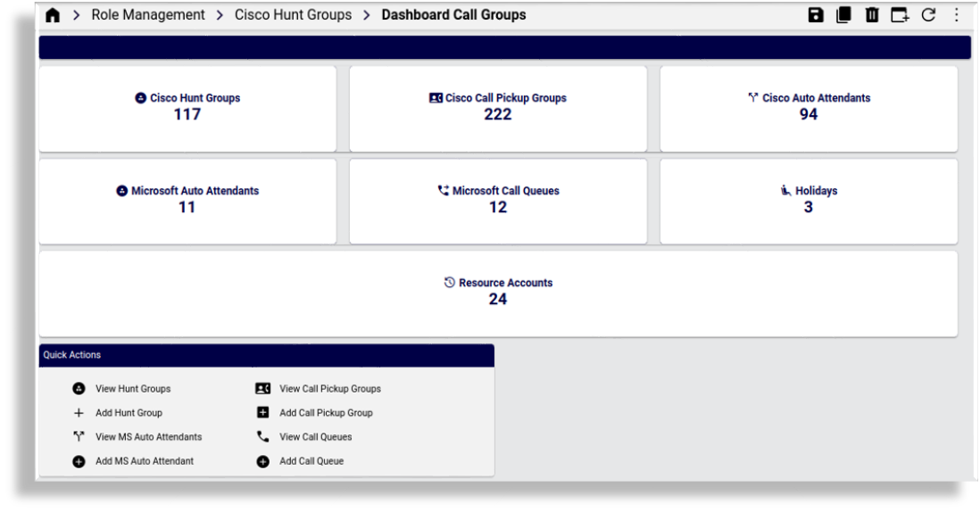Click the trash delete icon
This screenshot has height=512, width=980.
(x=872, y=15)
